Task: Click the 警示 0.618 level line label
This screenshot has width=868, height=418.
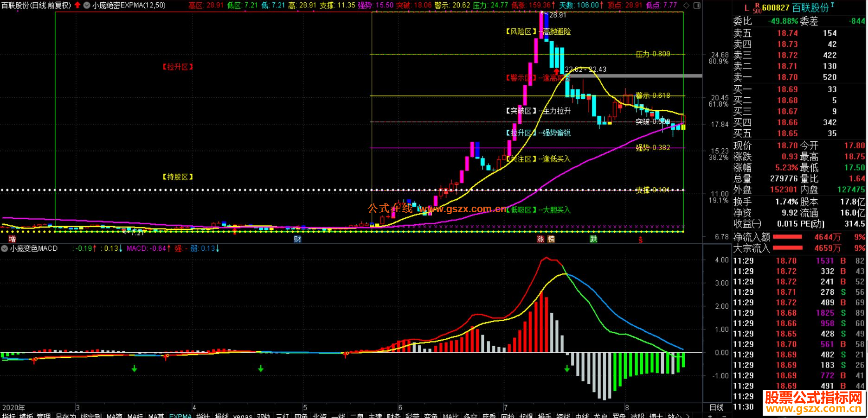Action: coord(653,95)
